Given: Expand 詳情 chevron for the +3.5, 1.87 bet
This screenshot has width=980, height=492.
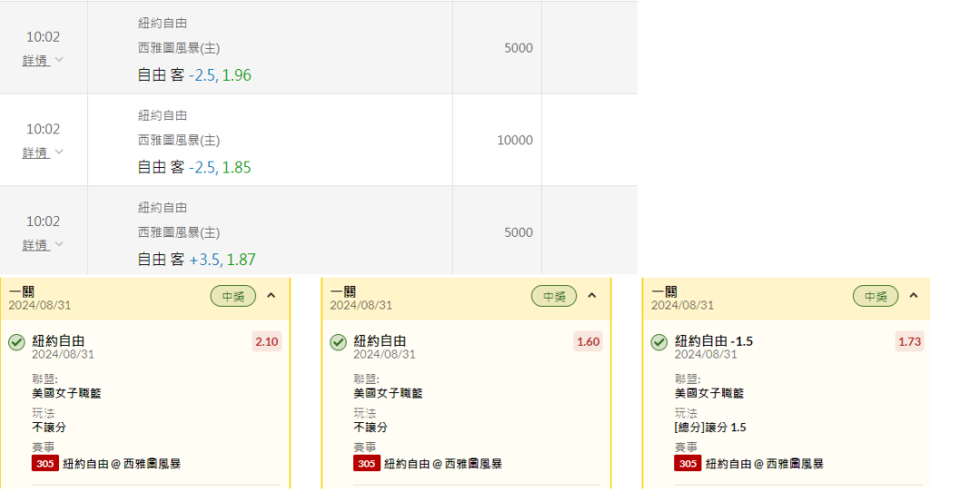Looking at the screenshot, I should tap(59, 244).
